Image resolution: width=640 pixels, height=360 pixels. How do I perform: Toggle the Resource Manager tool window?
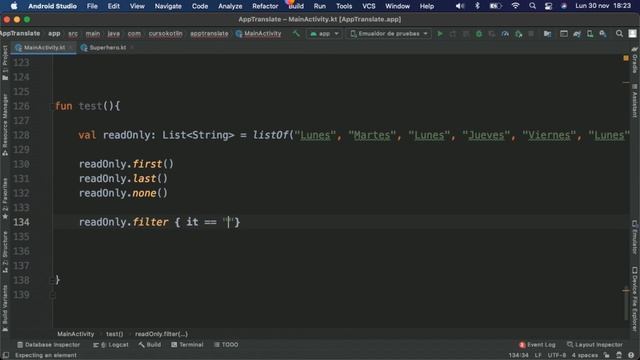[5, 124]
